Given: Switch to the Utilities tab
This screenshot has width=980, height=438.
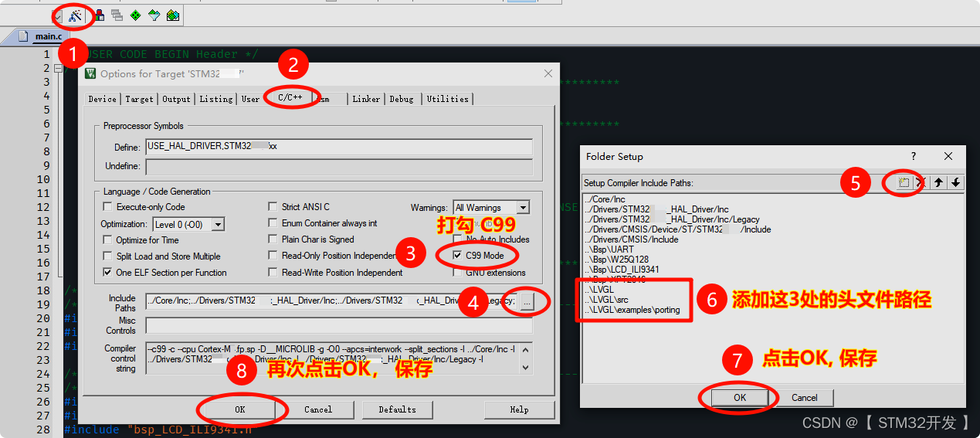Looking at the screenshot, I should (448, 99).
